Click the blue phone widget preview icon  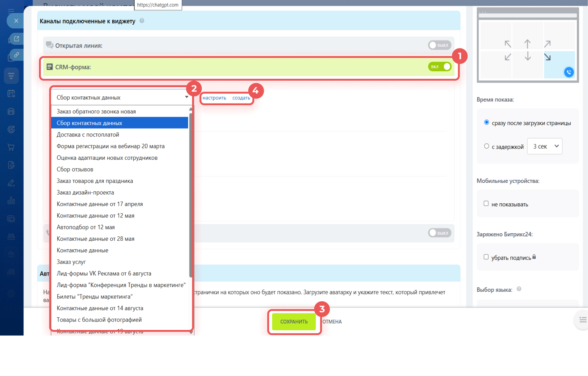tap(569, 72)
